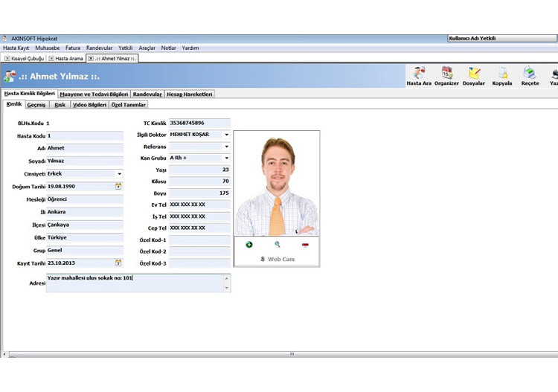Click the patient icon beside Ahmet Yılmaz title
Image resolution: width=558 pixels, height=392 pixels.
10,76
